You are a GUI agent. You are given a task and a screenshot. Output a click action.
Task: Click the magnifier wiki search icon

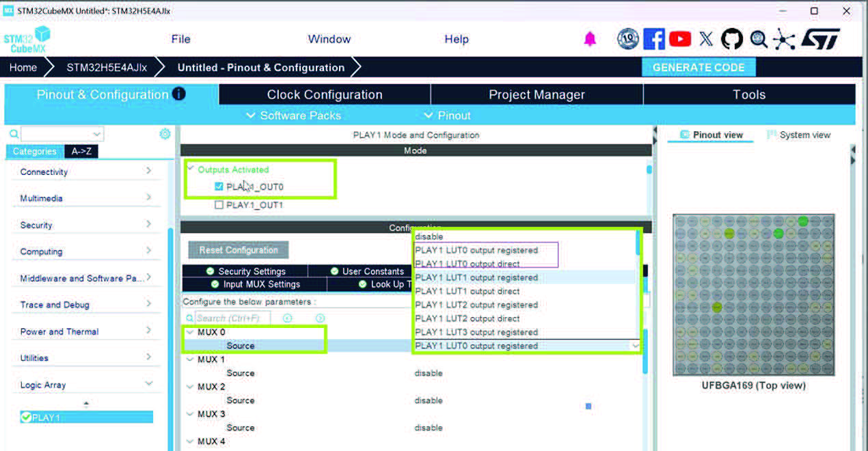[x=759, y=39]
